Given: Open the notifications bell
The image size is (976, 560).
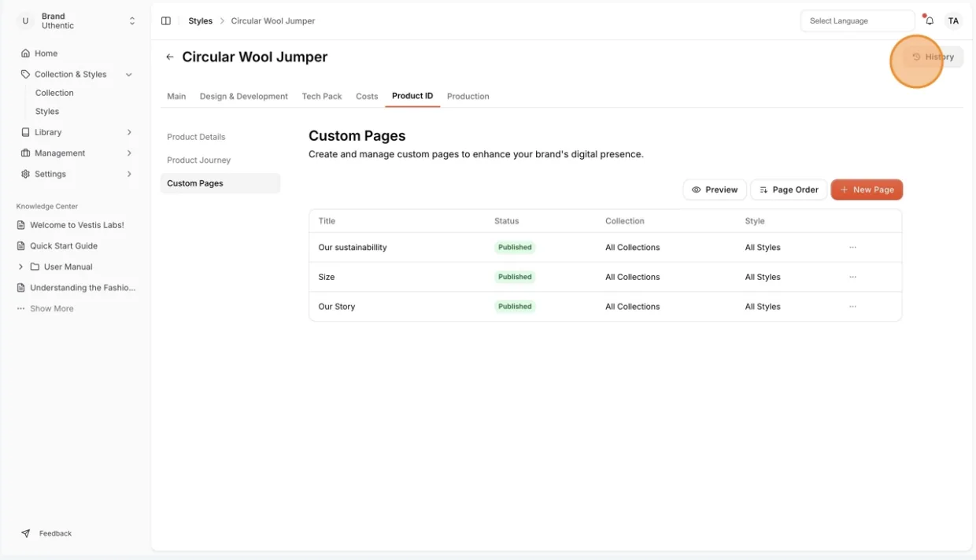Looking at the screenshot, I should [x=930, y=21].
